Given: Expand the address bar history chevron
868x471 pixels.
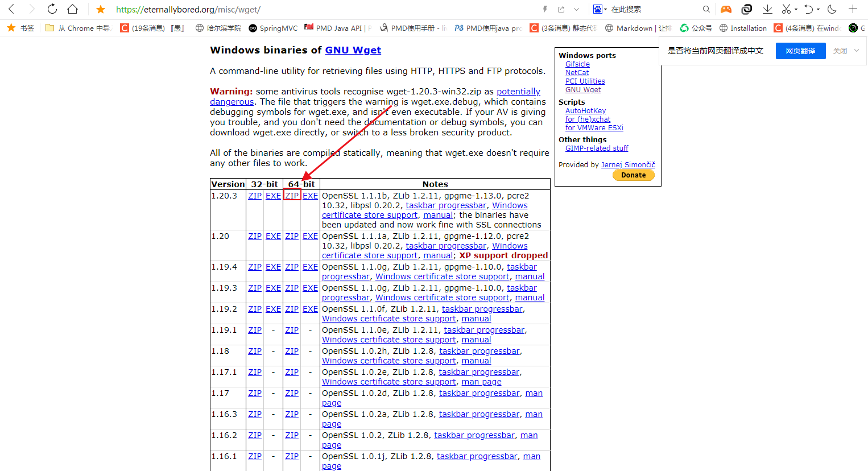Looking at the screenshot, I should 576,9.
